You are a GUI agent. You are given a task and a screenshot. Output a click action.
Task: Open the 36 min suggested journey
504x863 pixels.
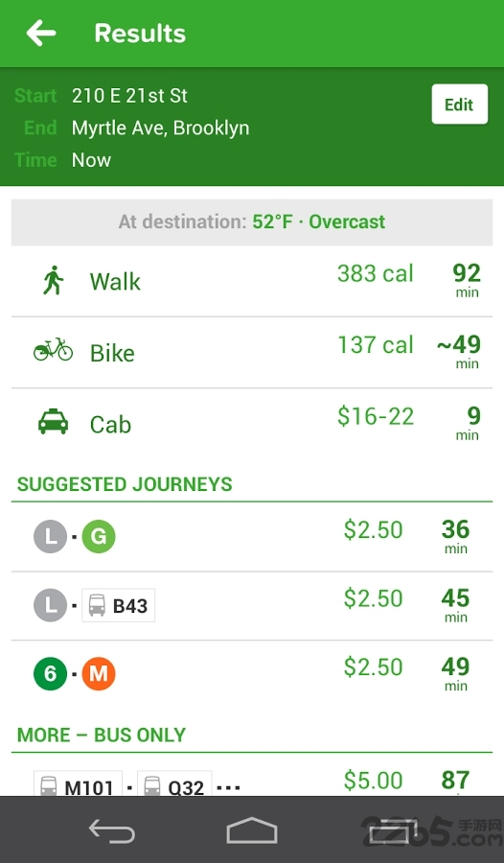click(252, 537)
